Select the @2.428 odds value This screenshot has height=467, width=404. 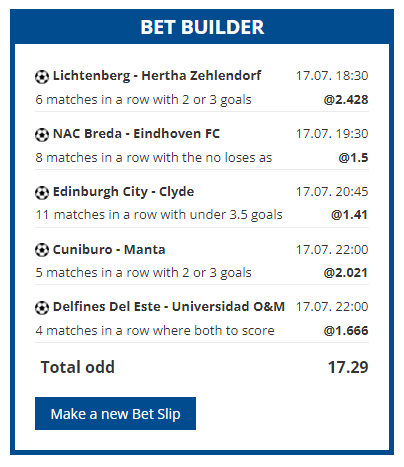pos(346,100)
